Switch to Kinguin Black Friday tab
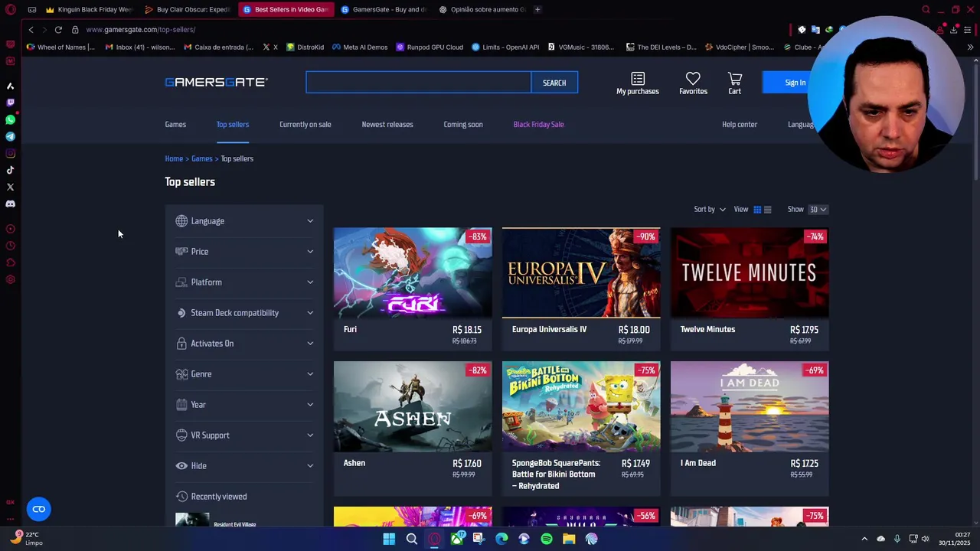980x551 pixels. click(89, 10)
